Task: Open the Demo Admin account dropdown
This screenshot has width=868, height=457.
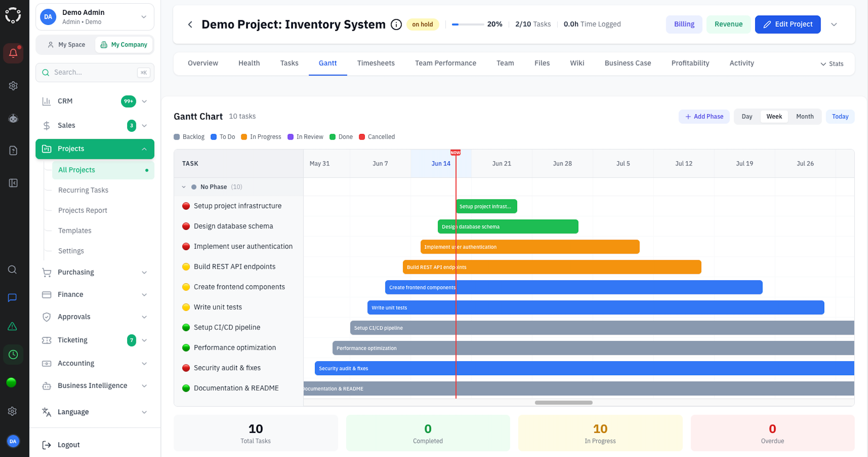Action: 95,17
